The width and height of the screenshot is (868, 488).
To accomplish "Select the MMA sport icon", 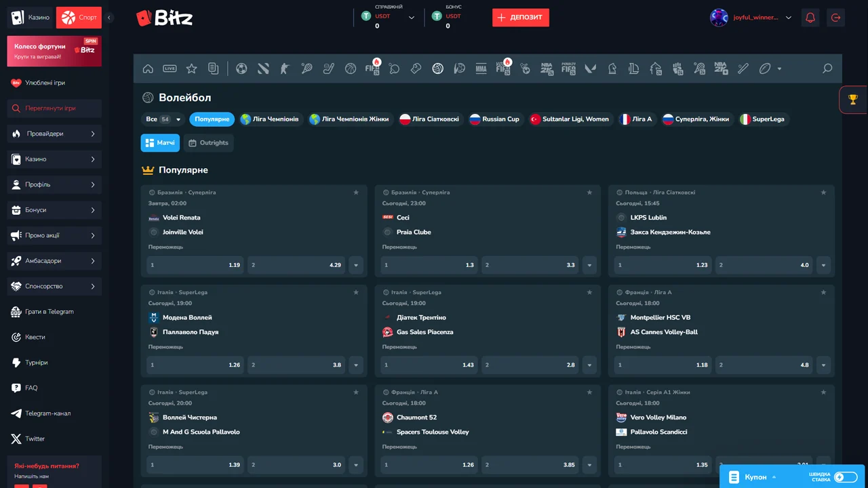I will 481,68.
